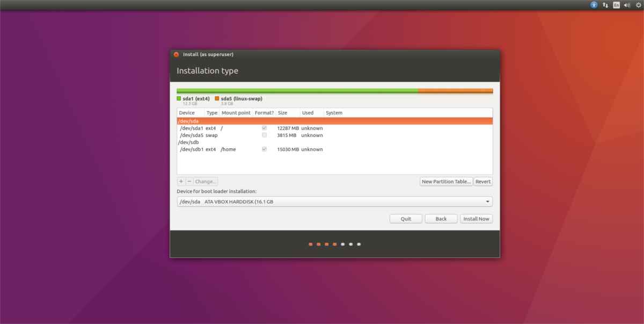Click the Install Now button
644x324 pixels.
pos(476,219)
